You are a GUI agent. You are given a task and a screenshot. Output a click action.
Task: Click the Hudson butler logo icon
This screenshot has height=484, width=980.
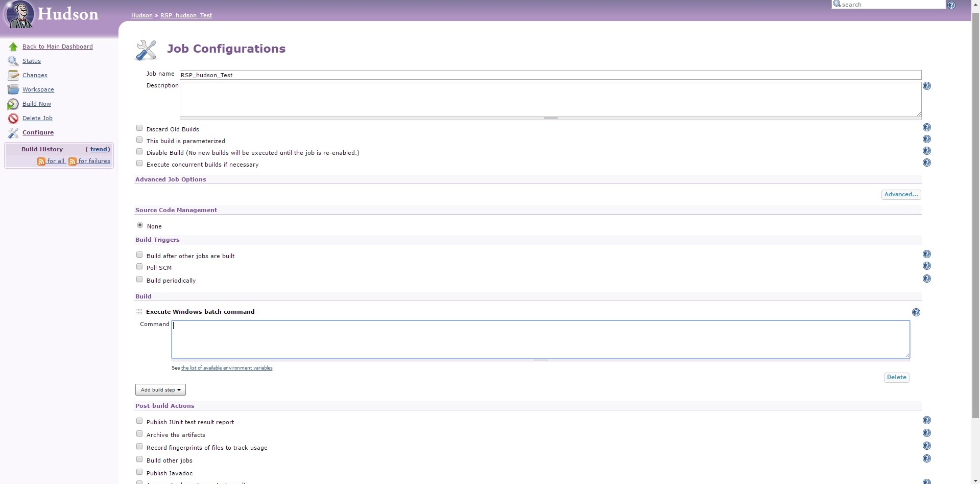tap(19, 15)
